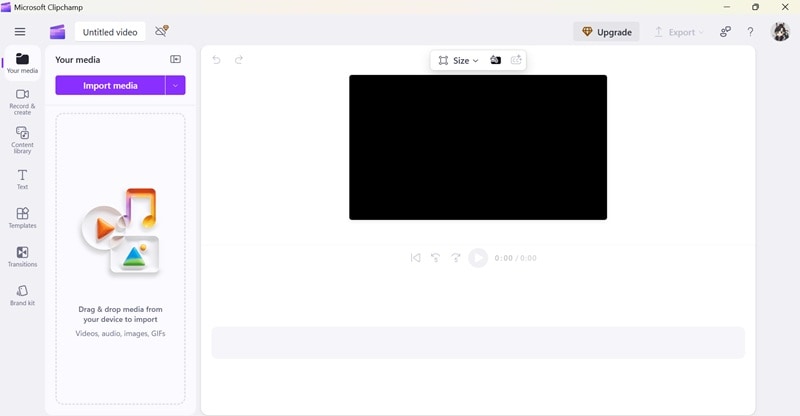Click the Clipchamp logo icon beside title

click(58, 32)
